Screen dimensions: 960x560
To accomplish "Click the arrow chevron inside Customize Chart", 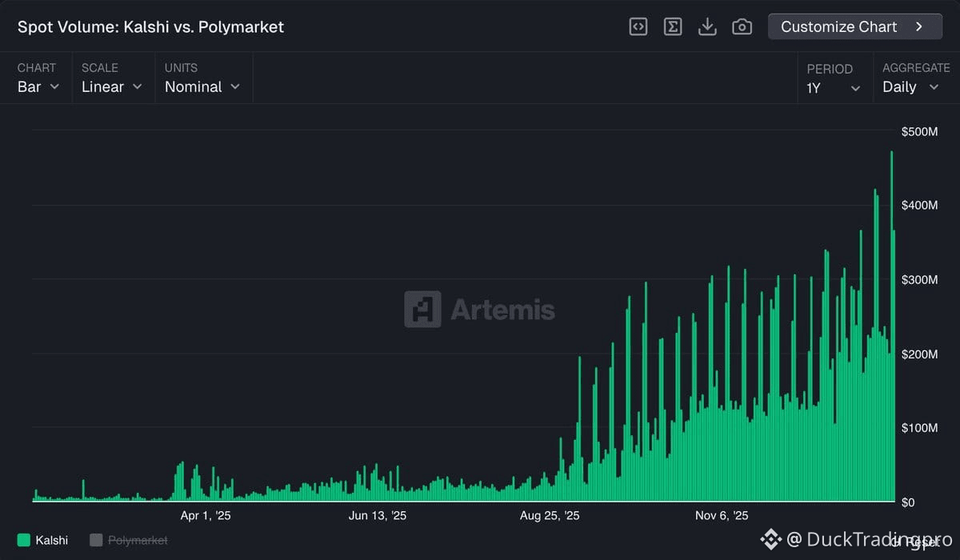I will (919, 26).
